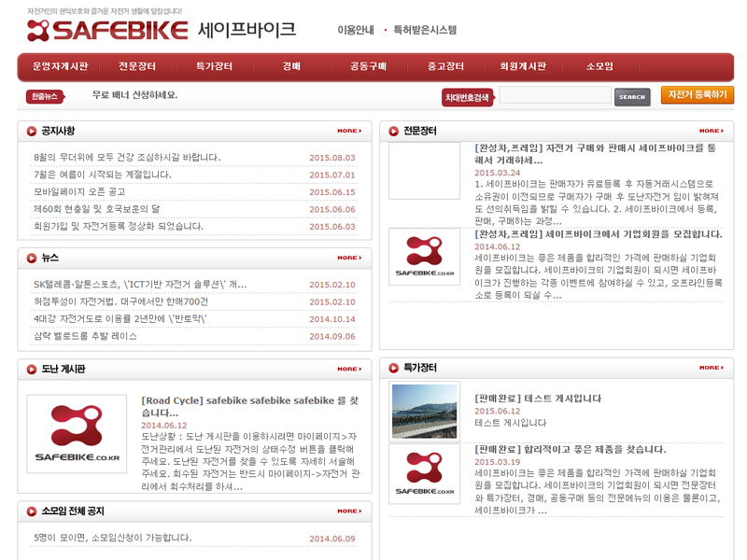
Task: Open the news item '허점투성이 자전거법. 대구에서만 한해700건'
Action: [120, 301]
